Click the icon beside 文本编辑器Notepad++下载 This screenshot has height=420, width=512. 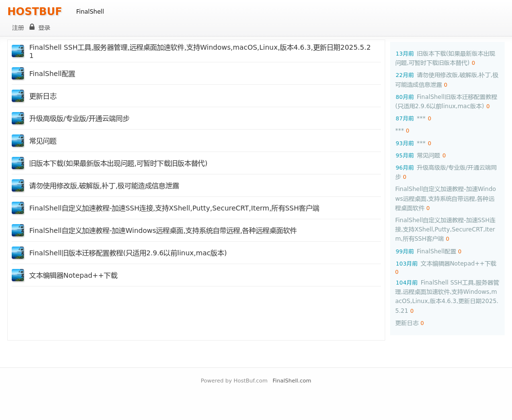point(18,275)
